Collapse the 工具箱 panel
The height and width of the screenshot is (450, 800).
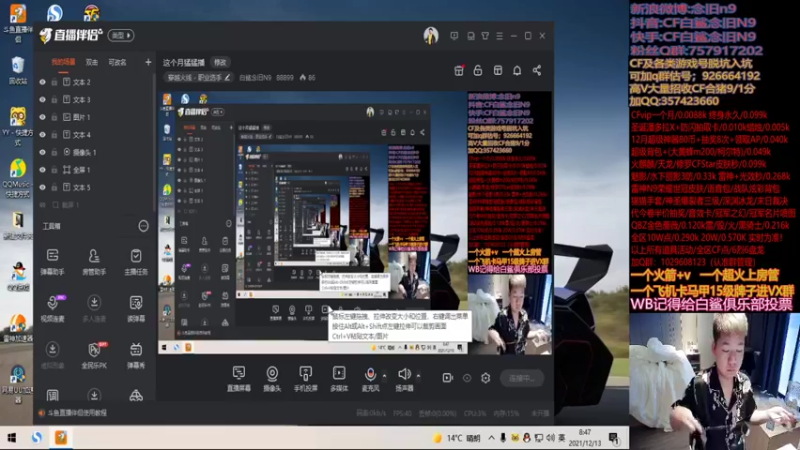pyautogui.click(x=143, y=226)
